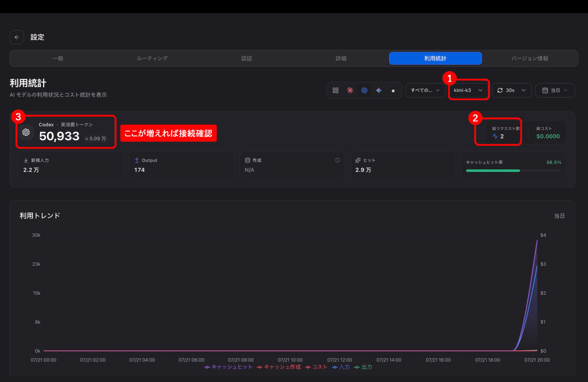The width and height of the screenshot is (588, 382).
Task: Click the 総リクエスト数 count 2
Action: pyautogui.click(x=502, y=136)
